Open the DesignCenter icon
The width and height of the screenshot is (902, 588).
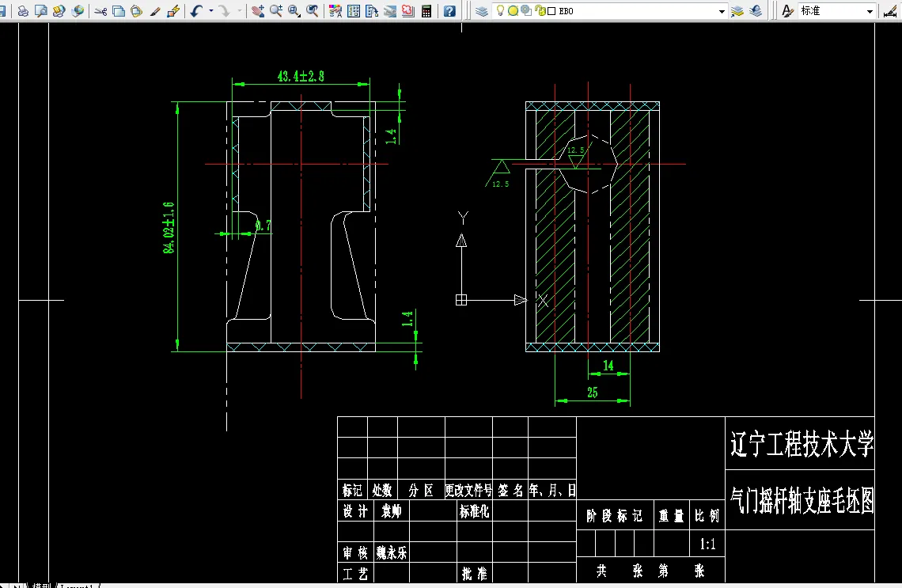[x=354, y=11]
